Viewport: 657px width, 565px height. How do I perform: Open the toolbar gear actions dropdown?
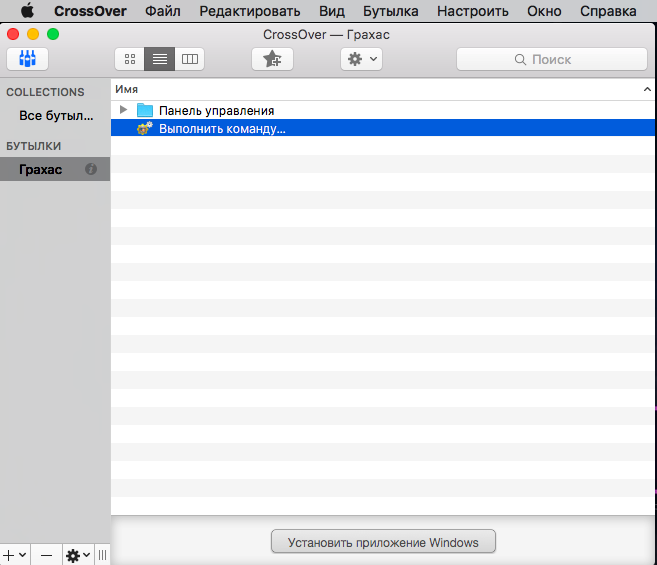361,59
